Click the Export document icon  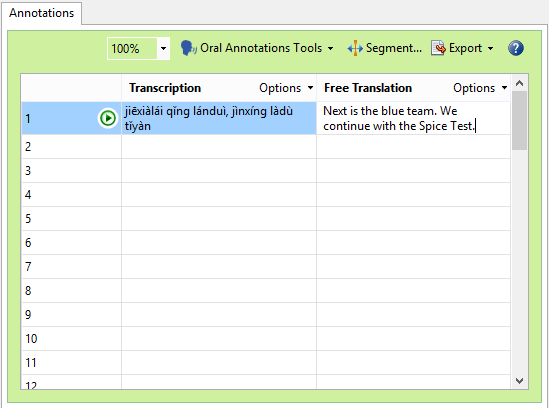(438, 48)
